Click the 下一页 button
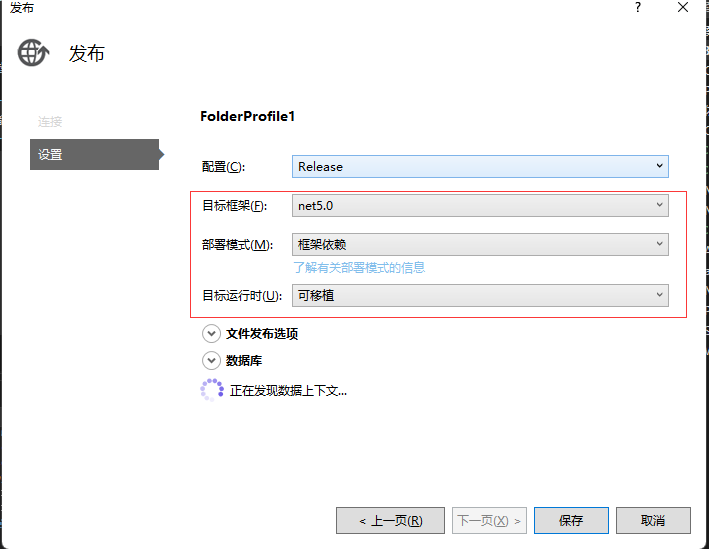 click(x=488, y=521)
